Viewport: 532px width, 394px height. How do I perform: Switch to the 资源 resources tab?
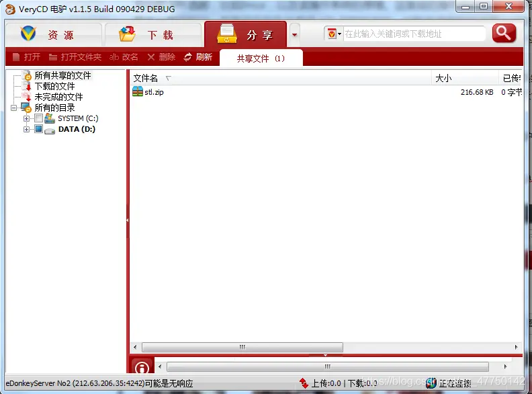(53, 35)
